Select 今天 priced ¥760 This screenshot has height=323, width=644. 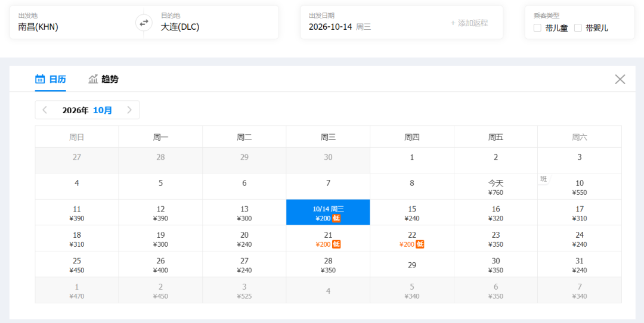coord(496,187)
